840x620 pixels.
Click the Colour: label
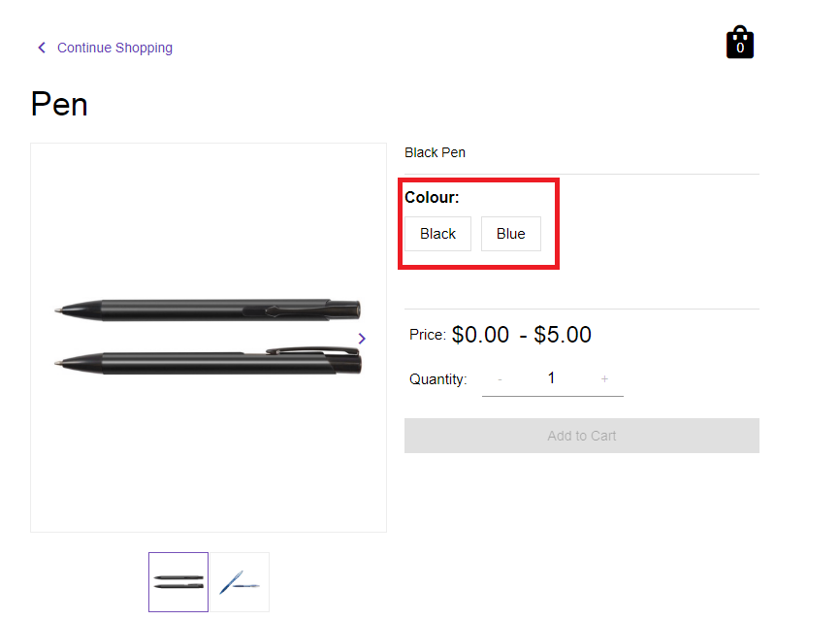point(432,198)
